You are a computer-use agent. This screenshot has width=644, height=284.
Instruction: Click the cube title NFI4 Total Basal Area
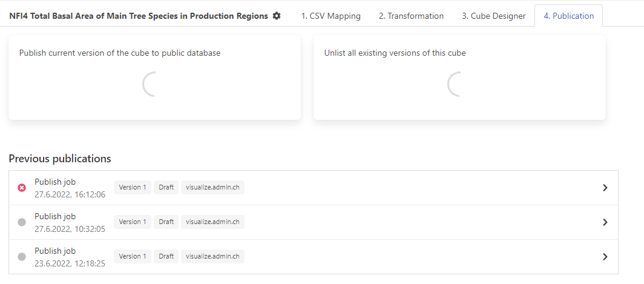pos(138,16)
